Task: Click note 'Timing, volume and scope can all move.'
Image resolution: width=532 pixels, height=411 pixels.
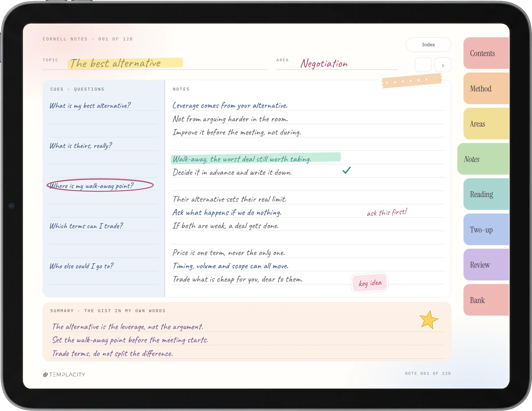Action: tap(230, 266)
